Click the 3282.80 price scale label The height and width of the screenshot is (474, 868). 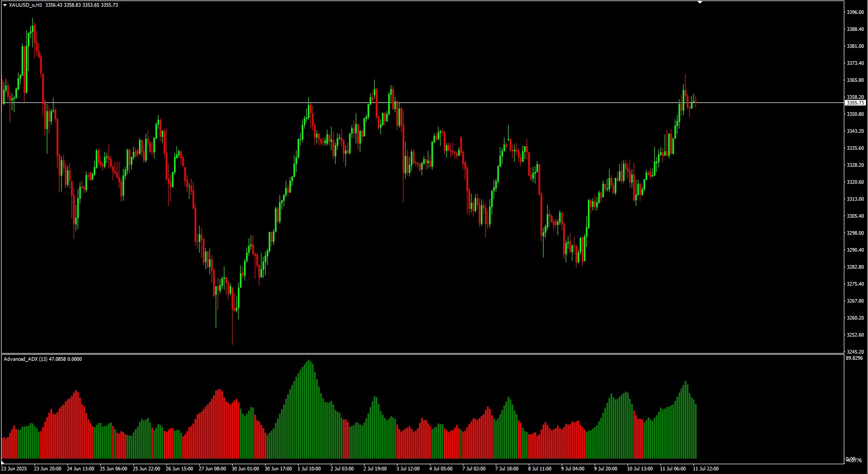[855, 267]
